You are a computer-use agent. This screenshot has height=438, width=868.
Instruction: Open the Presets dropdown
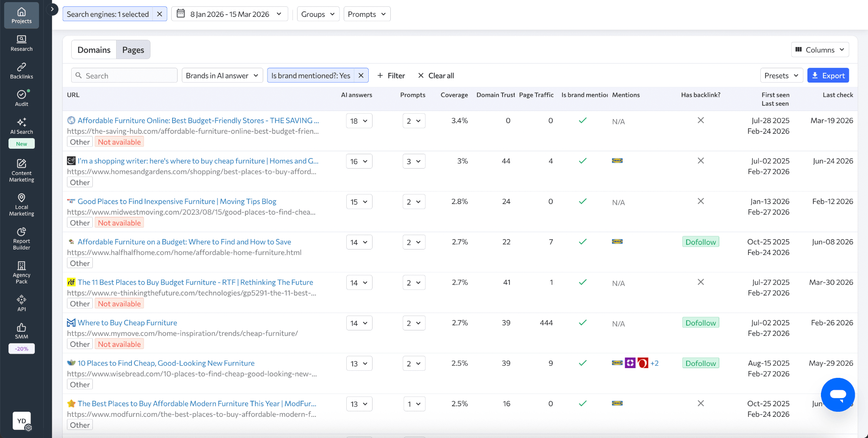coord(782,75)
